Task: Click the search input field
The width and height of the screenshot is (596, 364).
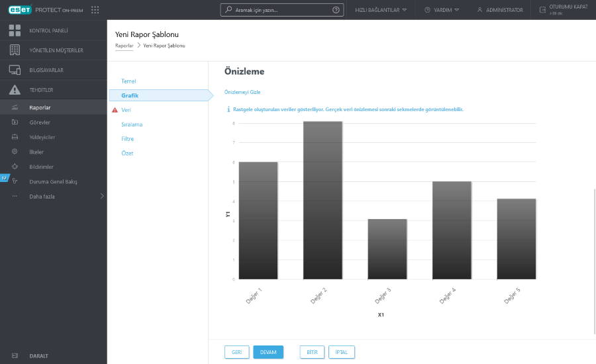Action: [278, 10]
